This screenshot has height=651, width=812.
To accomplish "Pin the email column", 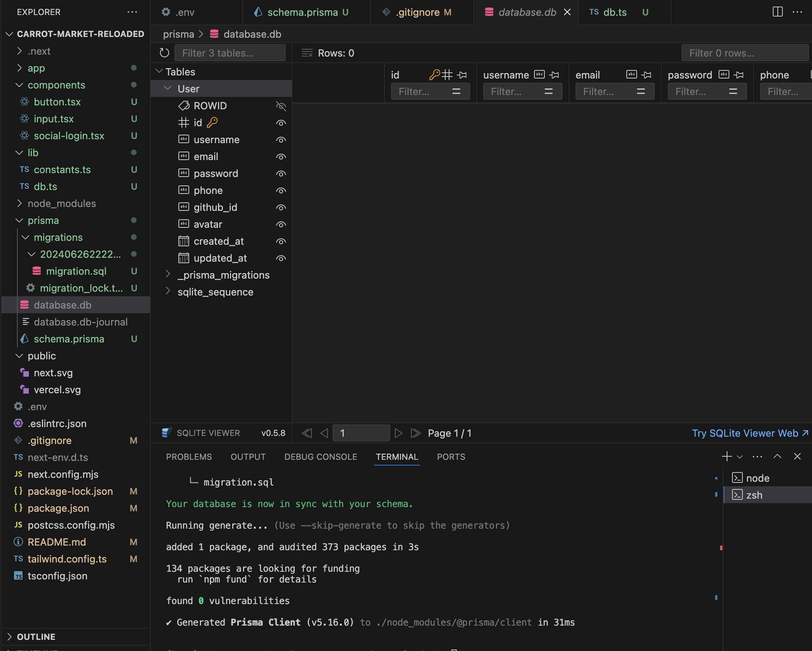I will click(x=647, y=75).
